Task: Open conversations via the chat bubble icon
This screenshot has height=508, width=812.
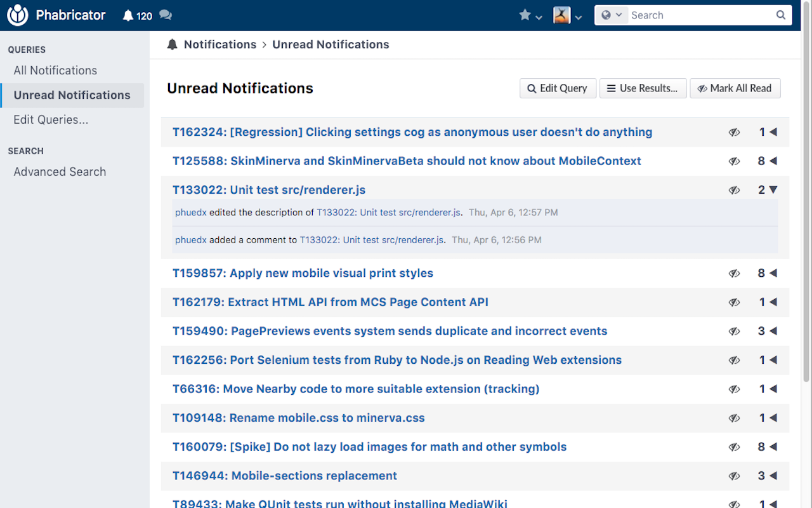Action: [165, 15]
